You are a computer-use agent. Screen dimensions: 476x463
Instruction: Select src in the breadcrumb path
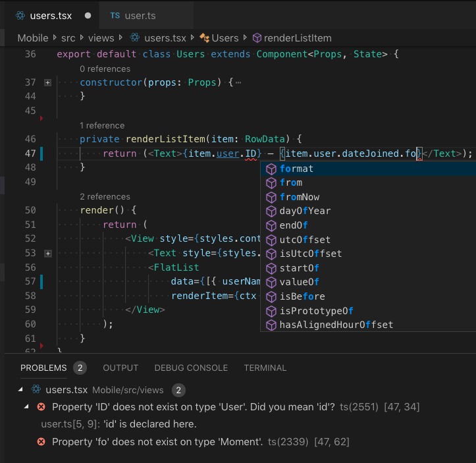tap(68, 38)
